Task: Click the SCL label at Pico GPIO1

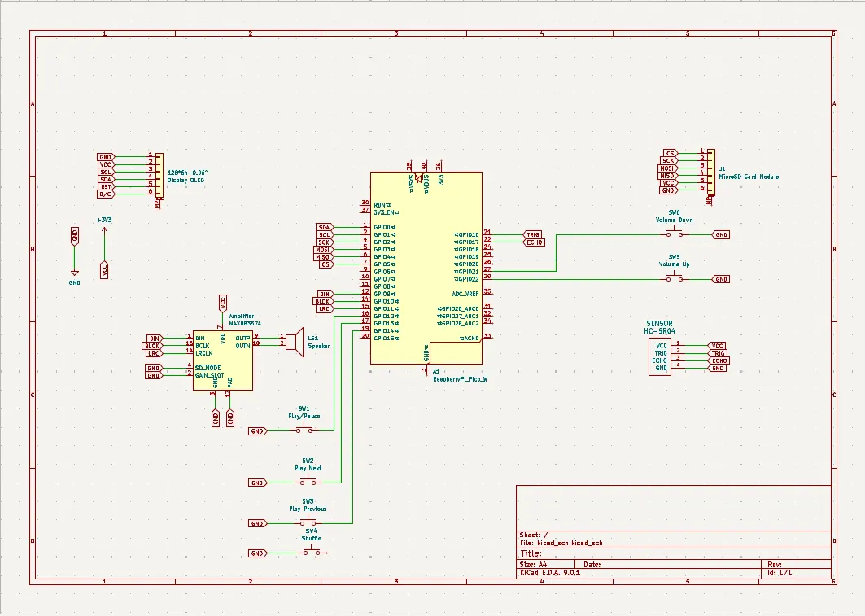Action: coord(324,235)
